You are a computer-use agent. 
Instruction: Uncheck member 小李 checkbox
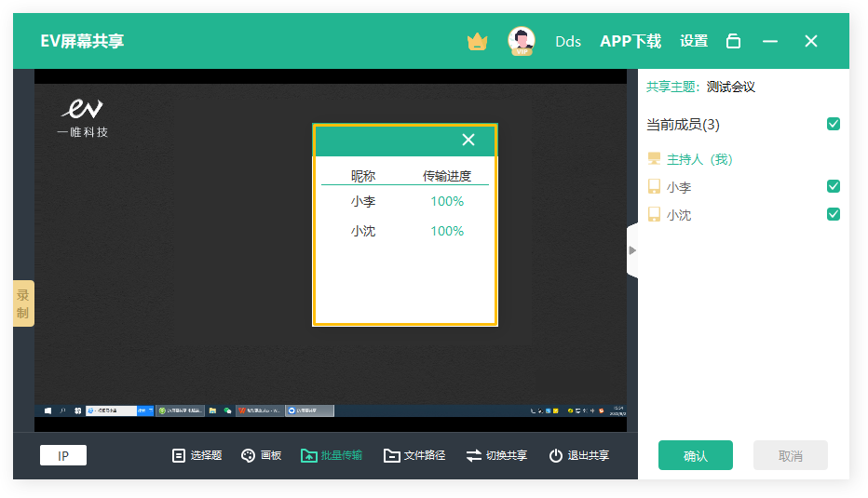(834, 186)
